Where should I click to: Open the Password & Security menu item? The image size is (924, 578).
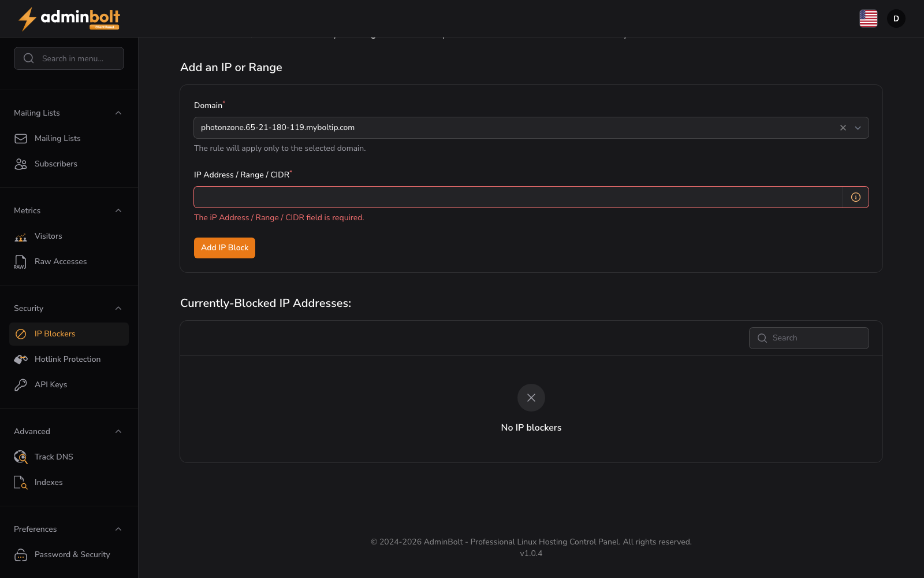coord(69,555)
